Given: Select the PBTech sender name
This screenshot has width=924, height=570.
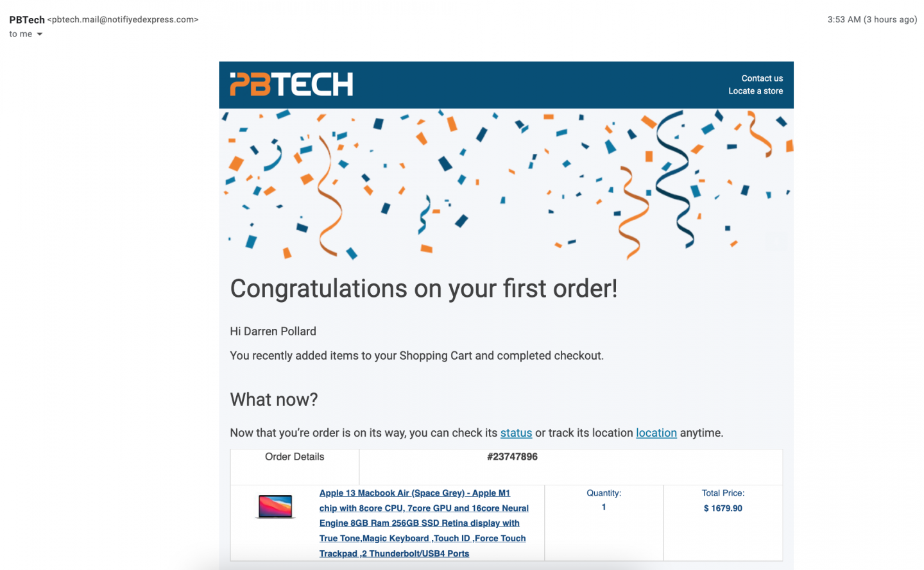Looking at the screenshot, I should click(27, 20).
